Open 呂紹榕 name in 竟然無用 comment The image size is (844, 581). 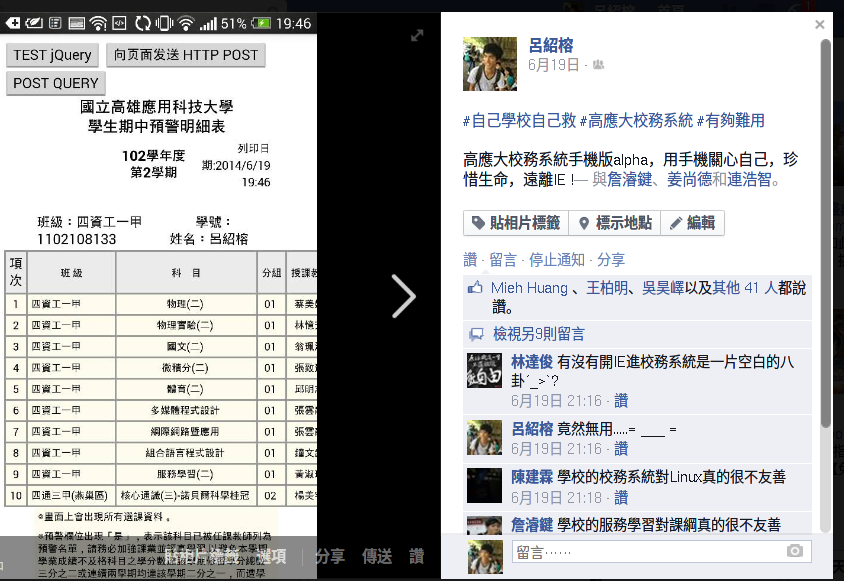[x=532, y=429]
